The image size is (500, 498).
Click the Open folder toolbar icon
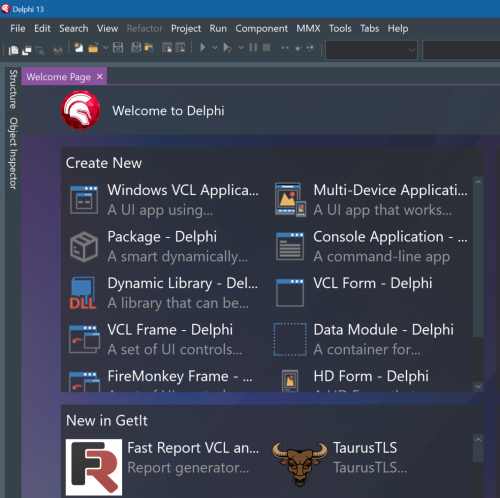click(93, 48)
